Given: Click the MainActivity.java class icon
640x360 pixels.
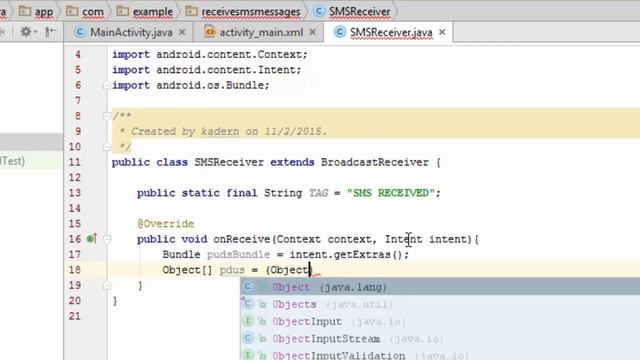Looking at the screenshot, I should (x=80, y=32).
